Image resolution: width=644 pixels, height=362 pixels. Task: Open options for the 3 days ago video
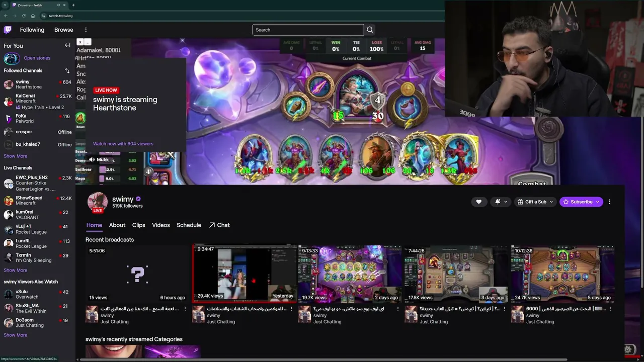(x=504, y=309)
